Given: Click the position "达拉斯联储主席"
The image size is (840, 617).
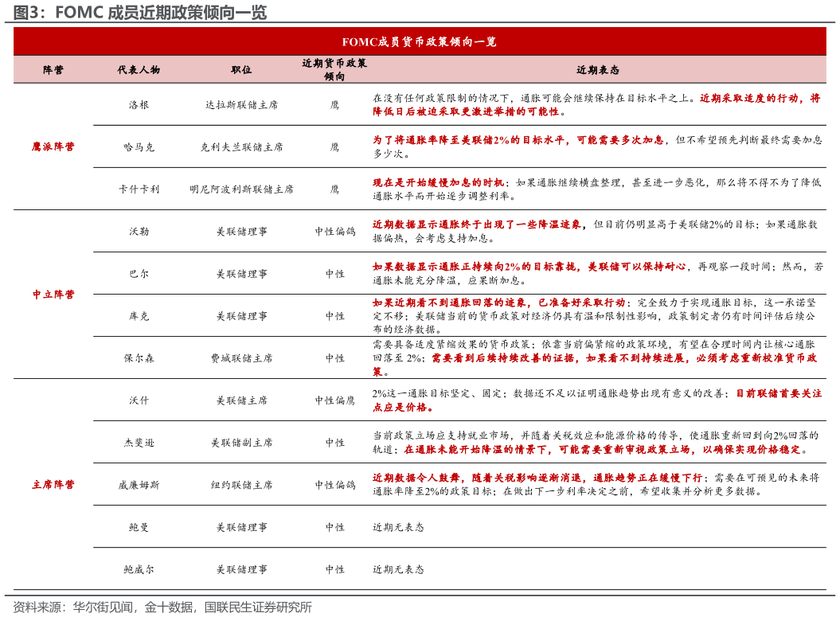Looking at the screenshot, I should tap(241, 104).
